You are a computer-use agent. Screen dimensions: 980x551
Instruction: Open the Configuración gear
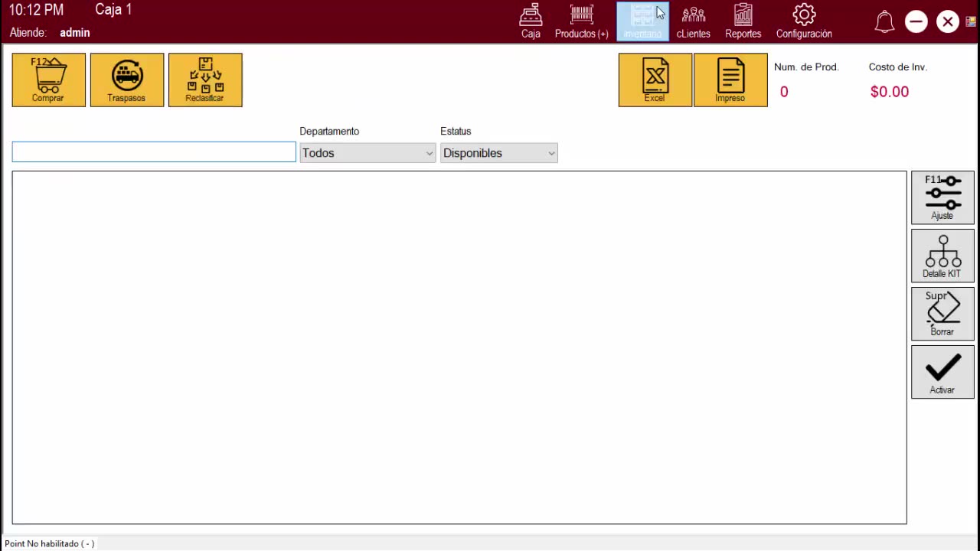pyautogui.click(x=804, y=21)
